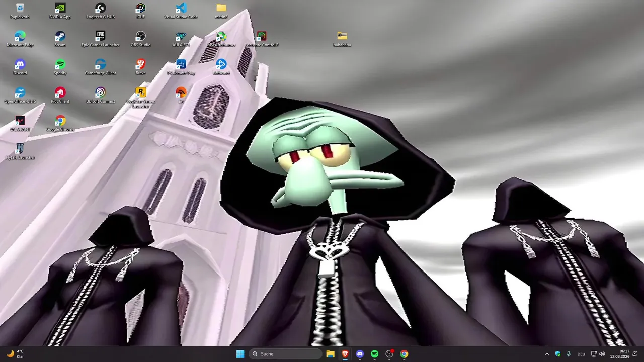The width and height of the screenshot is (644, 362).
Task: Select the metin2 folder on desktop
Action: pyautogui.click(x=221, y=11)
